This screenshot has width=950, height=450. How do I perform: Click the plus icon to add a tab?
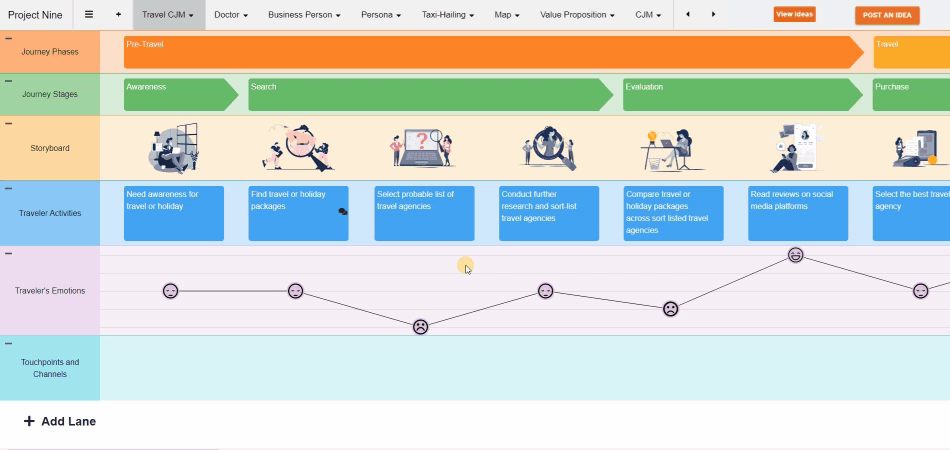(118, 15)
